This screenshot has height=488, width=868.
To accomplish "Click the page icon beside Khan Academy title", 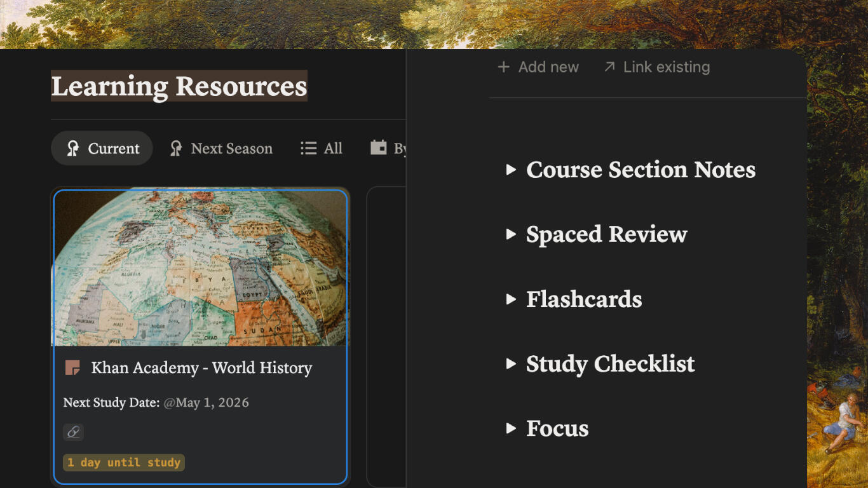I will [x=72, y=368].
